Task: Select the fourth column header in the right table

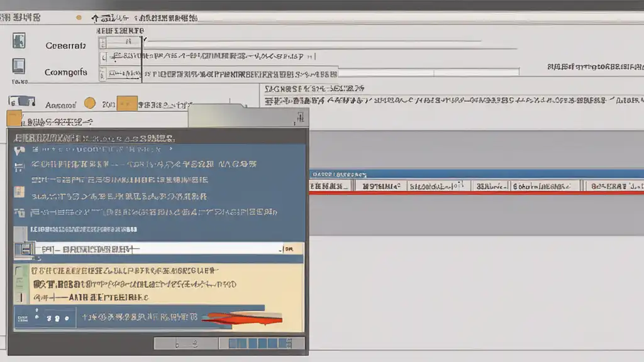Action: coord(491,186)
